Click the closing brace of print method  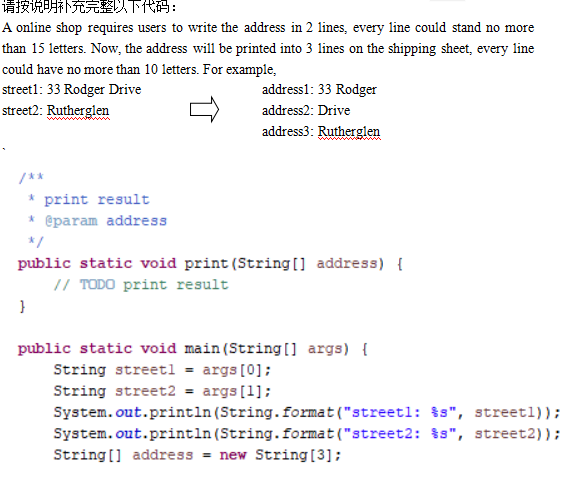click(x=22, y=306)
